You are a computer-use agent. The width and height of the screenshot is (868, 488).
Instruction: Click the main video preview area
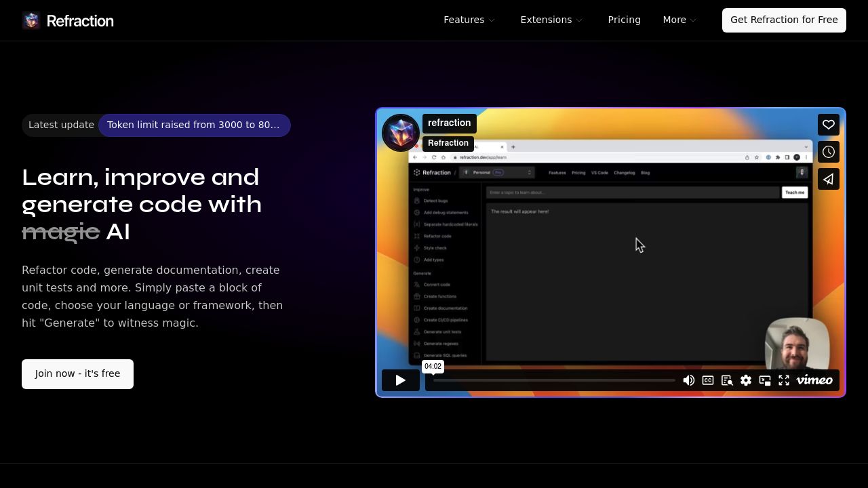pyautogui.click(x=610, y=252)
